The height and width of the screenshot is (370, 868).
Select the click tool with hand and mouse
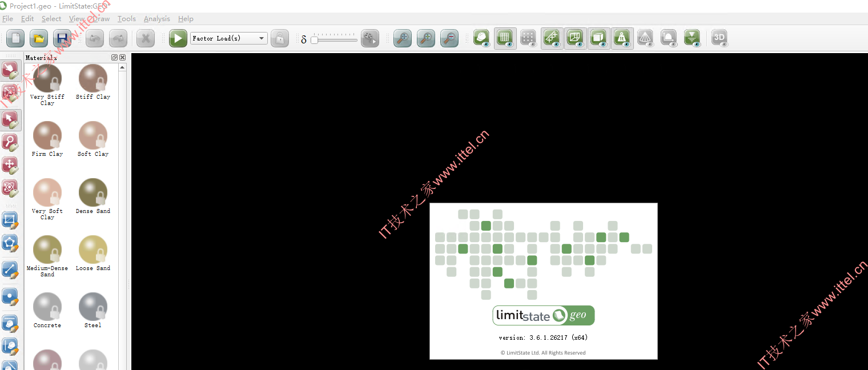(10, 71)
